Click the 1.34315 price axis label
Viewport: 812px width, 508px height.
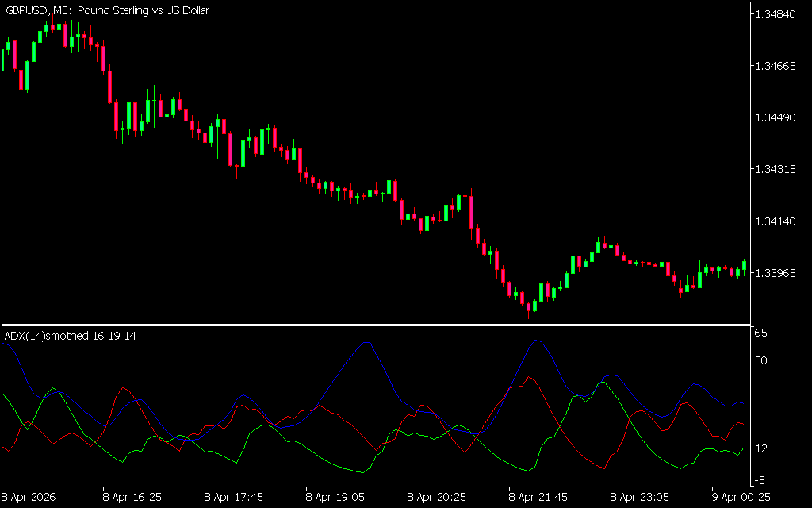point(776,170)
